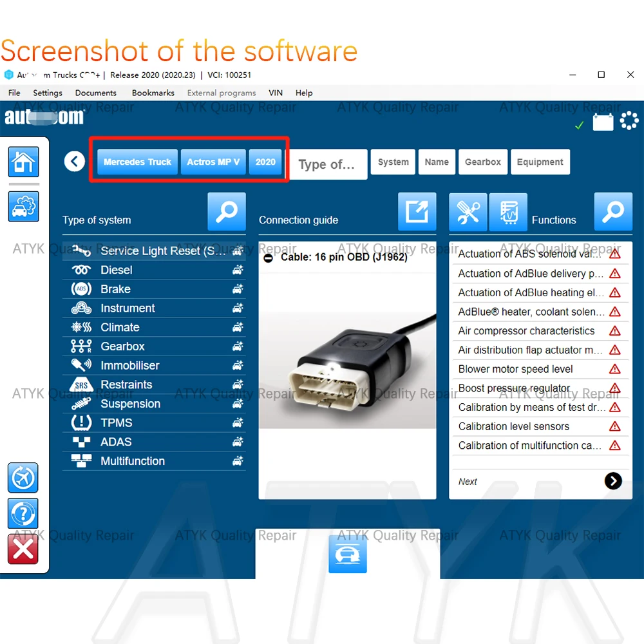Open Calibration by means of test drive

[540, 407]
